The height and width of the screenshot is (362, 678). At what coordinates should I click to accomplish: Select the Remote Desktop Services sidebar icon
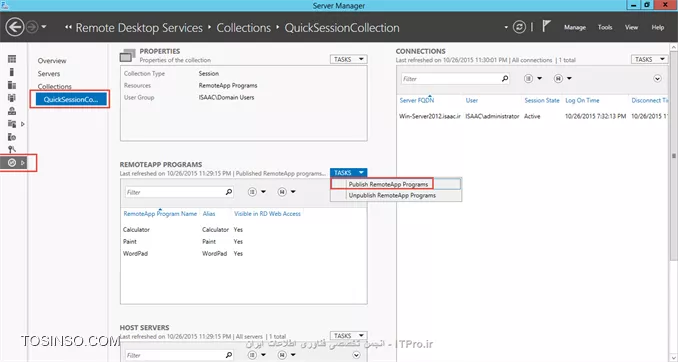(12, 163)
